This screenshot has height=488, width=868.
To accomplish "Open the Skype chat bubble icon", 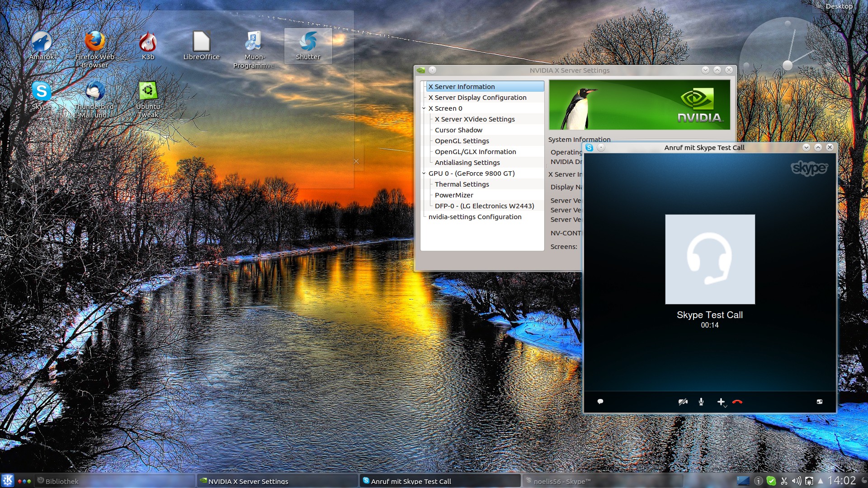I will point(600,401).
